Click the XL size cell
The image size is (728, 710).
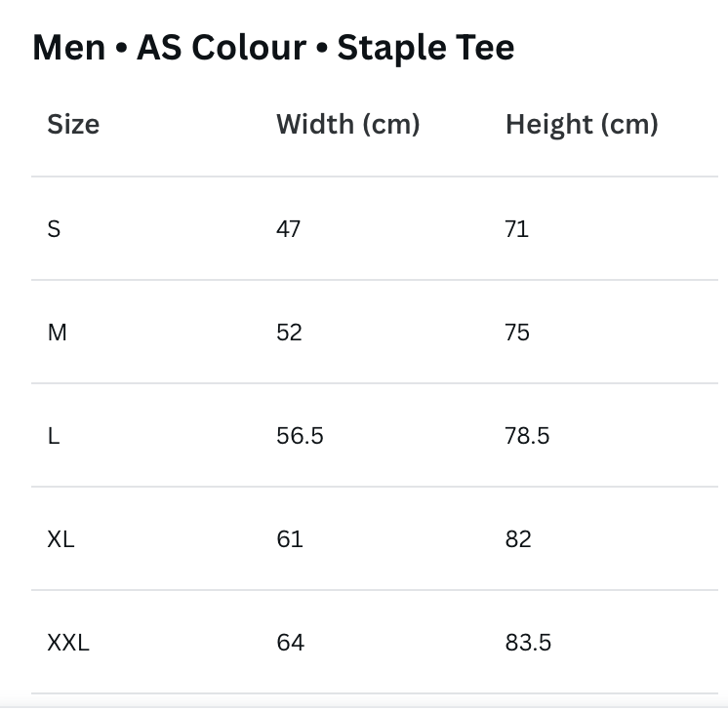pyautogui.click(x=61, y=539)
